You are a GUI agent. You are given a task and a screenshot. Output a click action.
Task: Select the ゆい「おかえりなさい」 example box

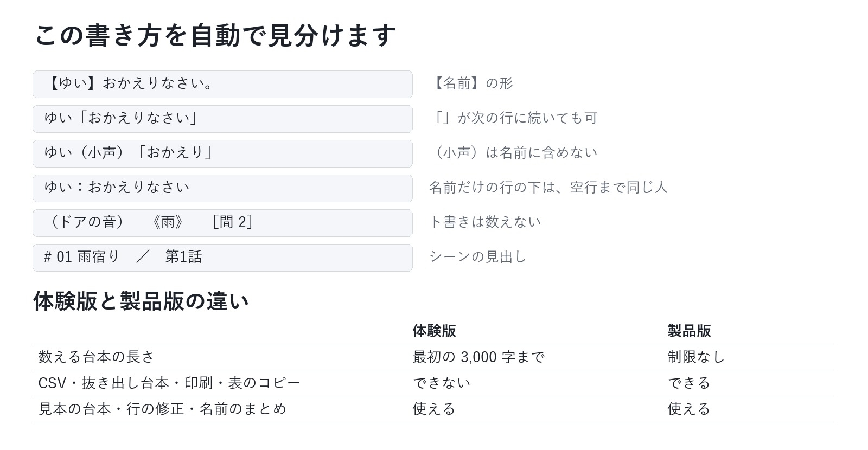[x=222, y=119]
